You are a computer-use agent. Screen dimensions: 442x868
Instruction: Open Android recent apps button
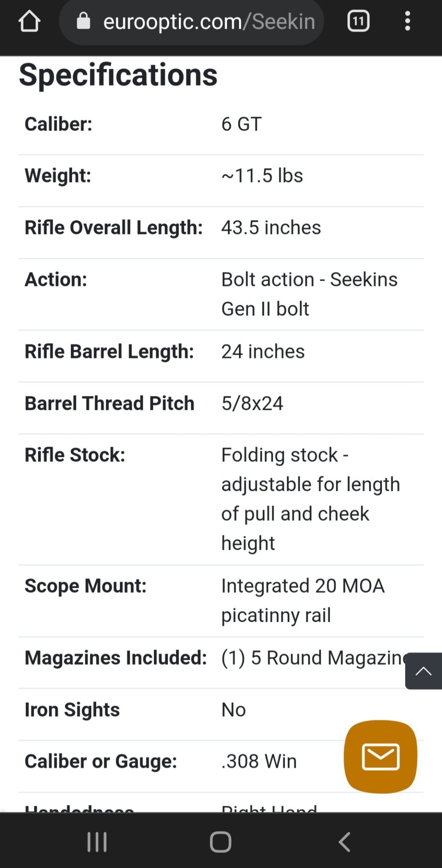97,842
